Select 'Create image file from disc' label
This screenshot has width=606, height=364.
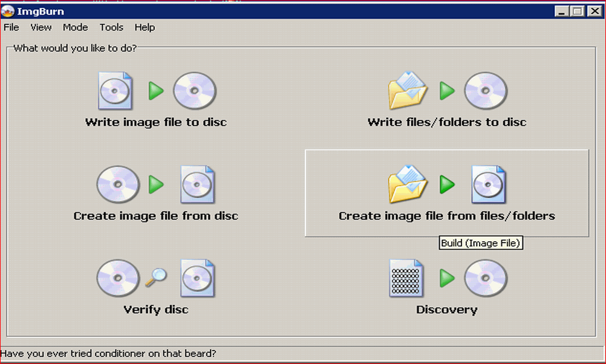[156, 216]
